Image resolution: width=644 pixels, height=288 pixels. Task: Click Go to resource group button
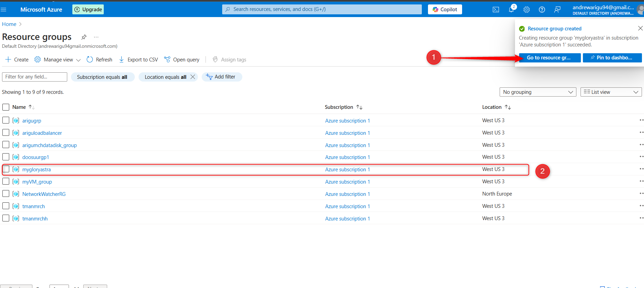tap(549, 58)
